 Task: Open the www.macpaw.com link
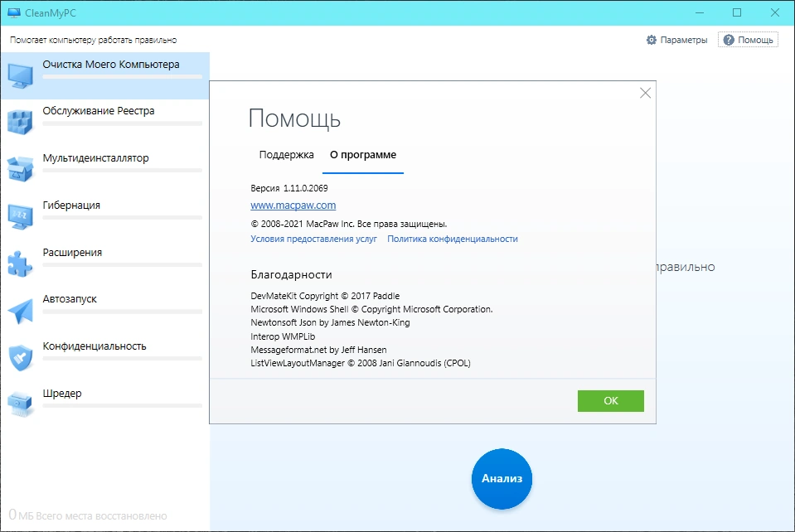(x=293, y=205)
